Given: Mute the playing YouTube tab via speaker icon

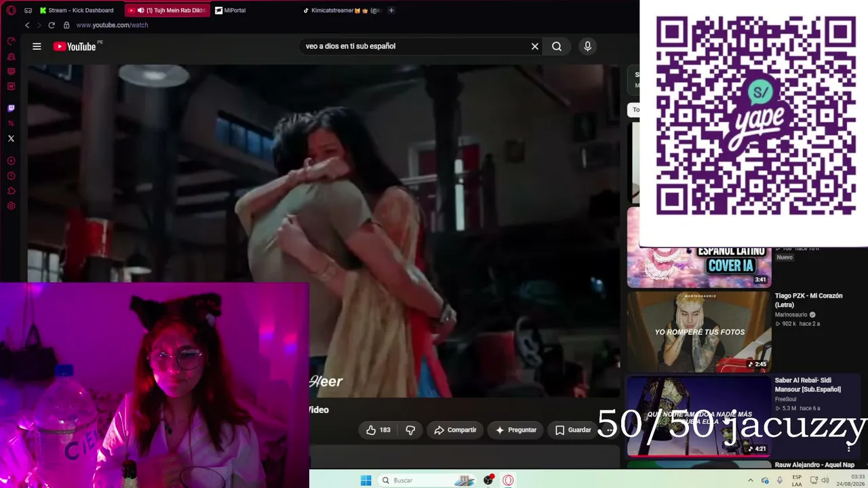Looking at the screenshot, I should pyautogui.click(x=140, y=10).
